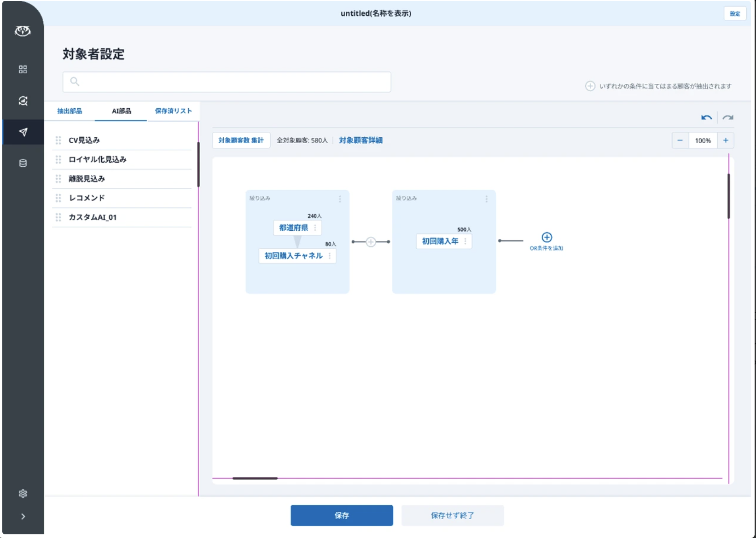Increase zoom with the plus stepper
756x538 pixels.
pos(726,140)
